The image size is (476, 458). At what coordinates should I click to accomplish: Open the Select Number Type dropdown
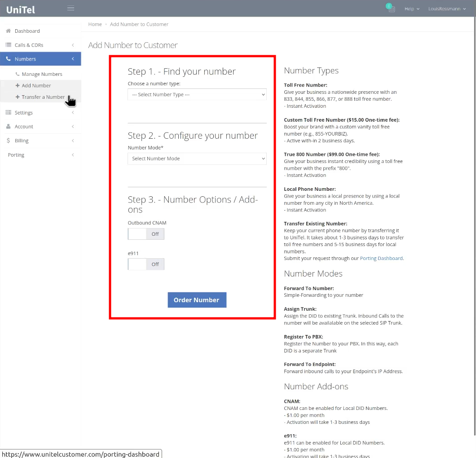[197, 94]
